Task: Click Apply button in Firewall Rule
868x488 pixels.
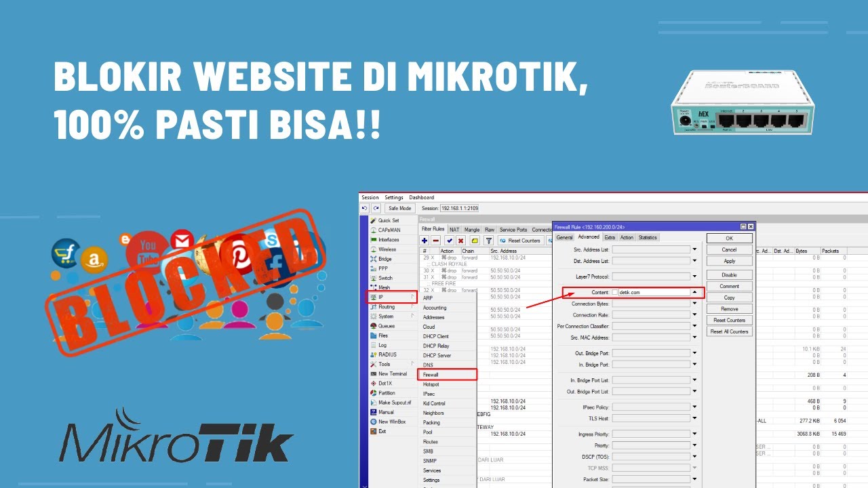Action: [x=729, y=261]
